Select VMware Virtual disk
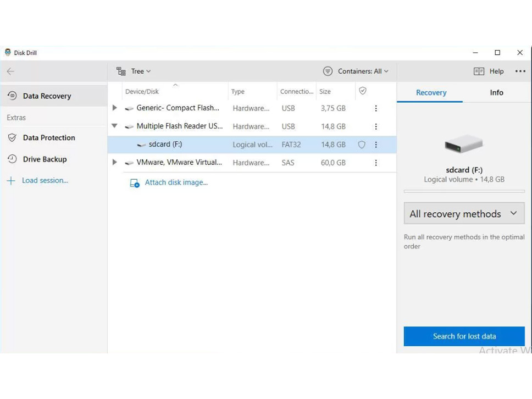The image size is (532, 399). 252,163
